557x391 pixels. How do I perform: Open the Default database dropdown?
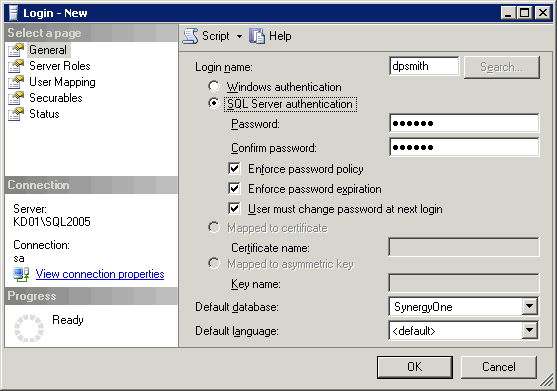click(x=529, y=306)
